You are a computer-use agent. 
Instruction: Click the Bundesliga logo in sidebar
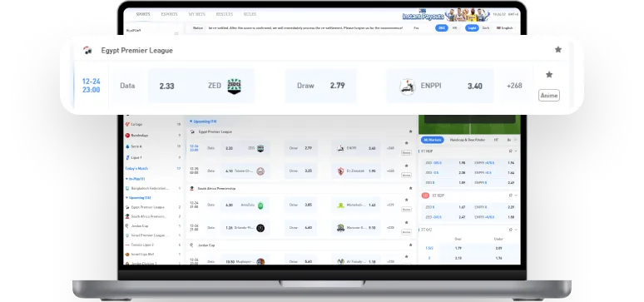click(127, 135)
